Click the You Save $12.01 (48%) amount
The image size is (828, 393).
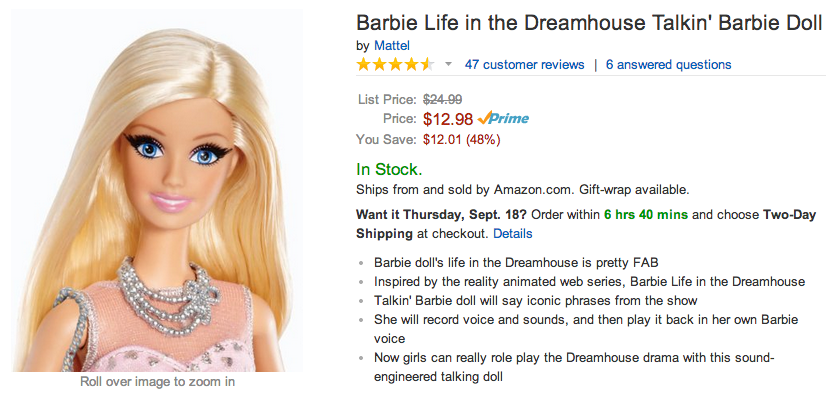point(462,140)
